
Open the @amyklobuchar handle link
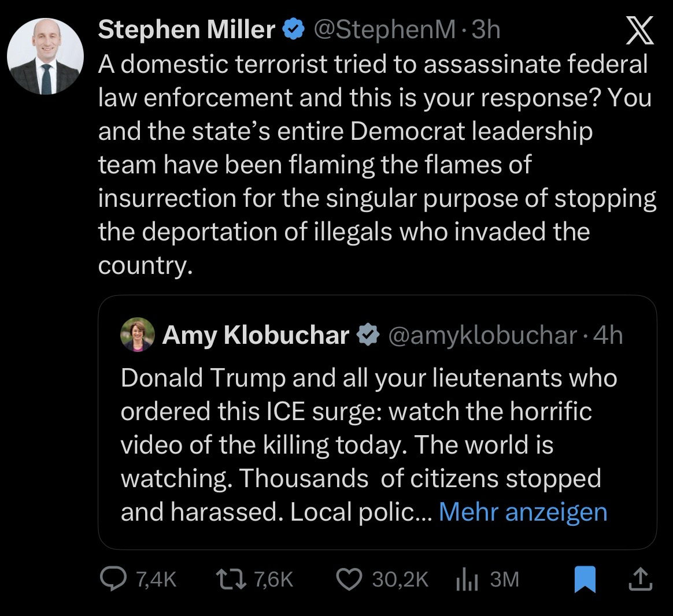tap(483, 336)
